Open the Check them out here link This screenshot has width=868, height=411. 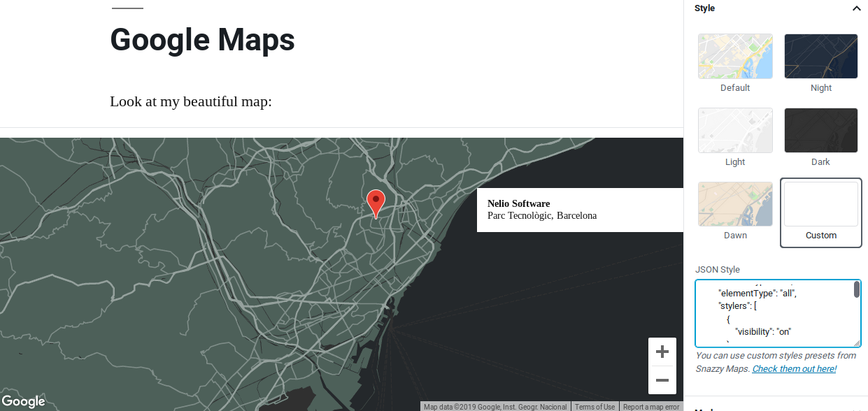(794, 368)
